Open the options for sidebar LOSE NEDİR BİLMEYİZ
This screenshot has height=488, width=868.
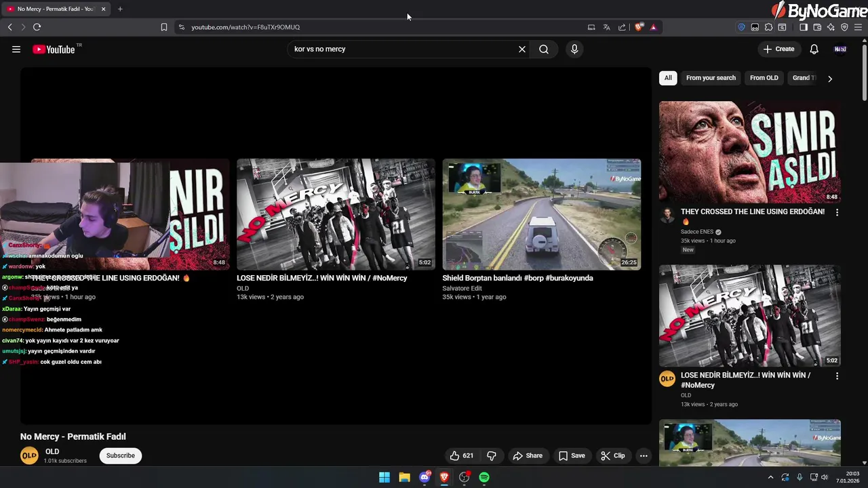(x=837, y=375)
